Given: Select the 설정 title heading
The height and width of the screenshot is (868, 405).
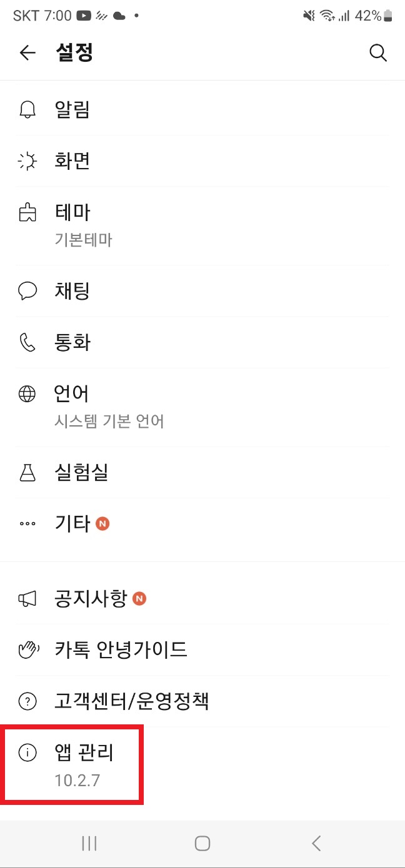Looking at the screenshot, I should pos(75,53).
